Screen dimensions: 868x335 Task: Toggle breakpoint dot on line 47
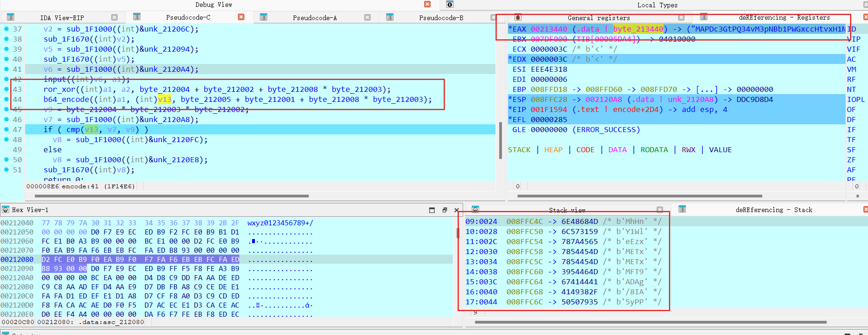6,129
